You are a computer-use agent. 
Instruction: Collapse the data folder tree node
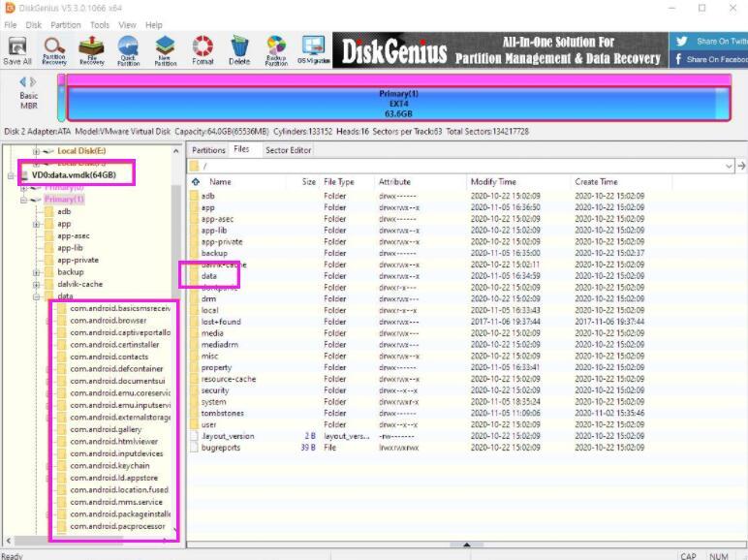[36, 296]
